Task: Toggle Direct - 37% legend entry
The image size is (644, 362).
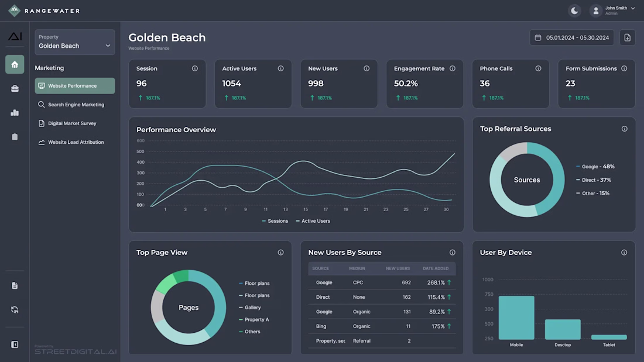Action: pyautogui.click(x=594, y=180)
